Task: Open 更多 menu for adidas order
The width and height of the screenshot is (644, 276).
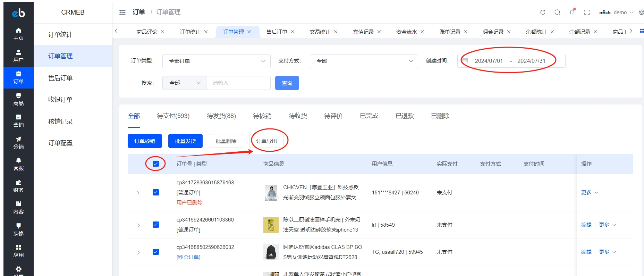Action: (607, 252)
